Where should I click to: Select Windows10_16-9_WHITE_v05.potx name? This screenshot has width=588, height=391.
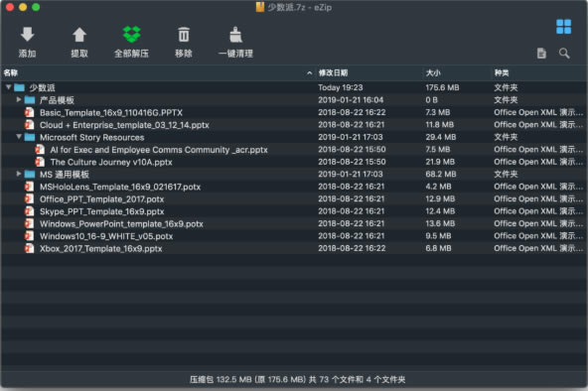[x=106, y=236]
